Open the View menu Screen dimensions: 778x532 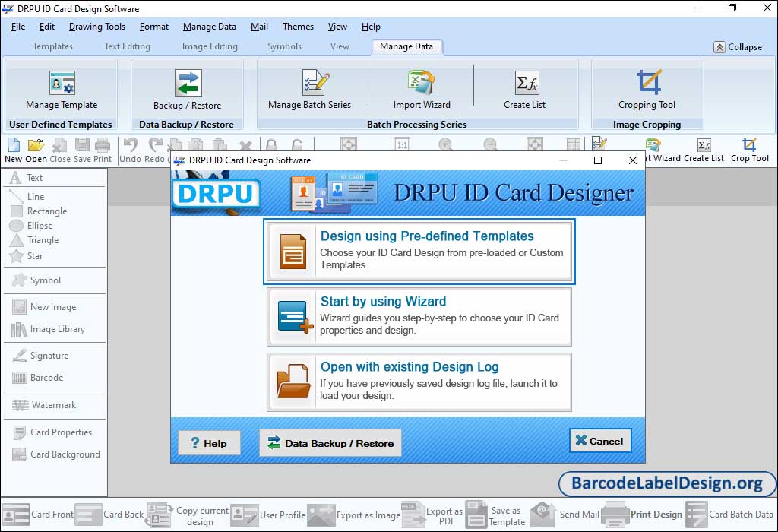pos(337,27)
